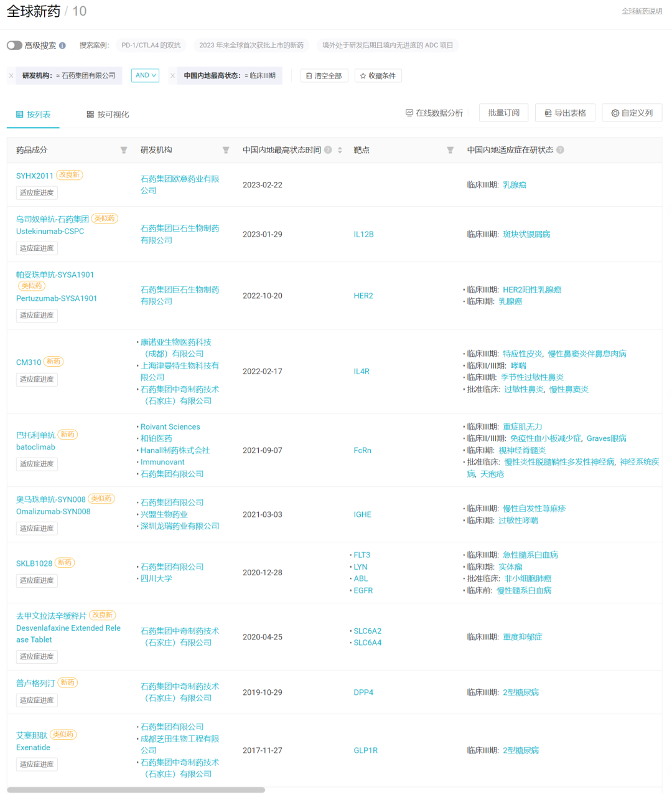Screen dimensions: 672x797
Task: Click 适应症进度 under CM310
Action: click(37, 379)
